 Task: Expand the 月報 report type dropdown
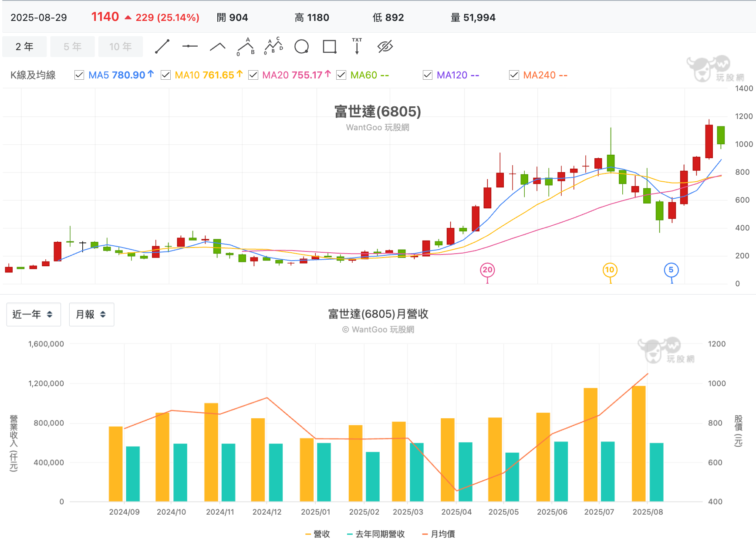[91, 315]
